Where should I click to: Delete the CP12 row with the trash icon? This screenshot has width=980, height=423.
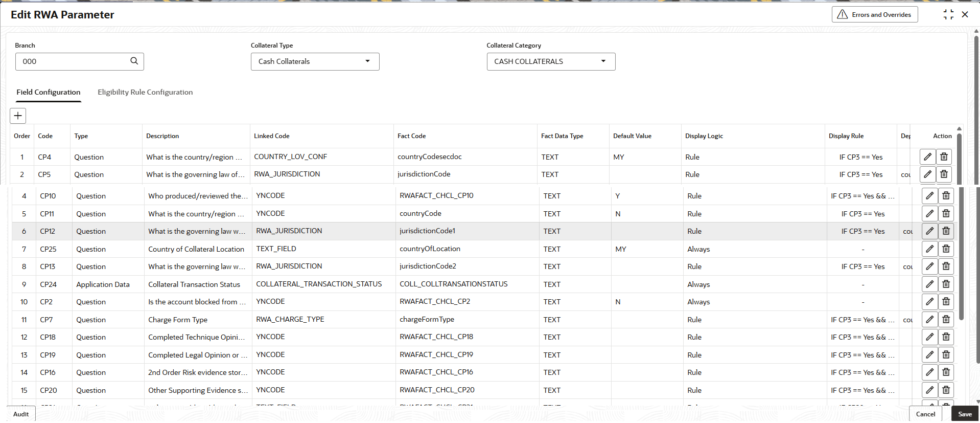[946, 231]
